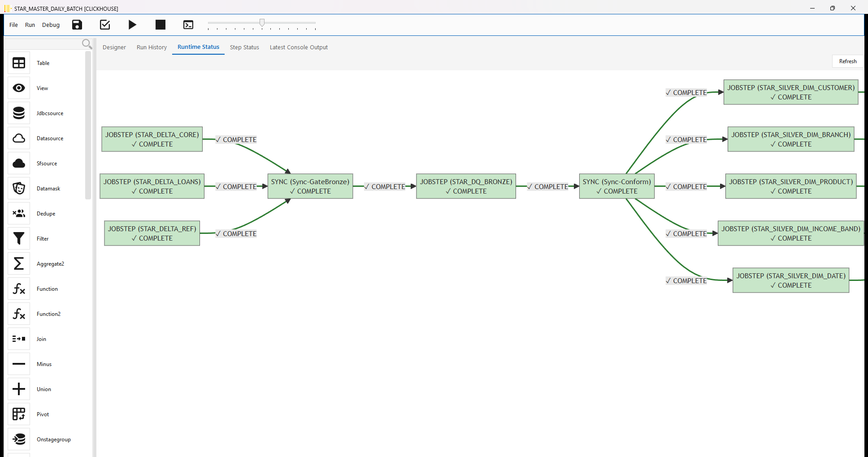Select the Dedupe people icon
The width and height of the screenshot is (868, 457).
tap(19, 214)
